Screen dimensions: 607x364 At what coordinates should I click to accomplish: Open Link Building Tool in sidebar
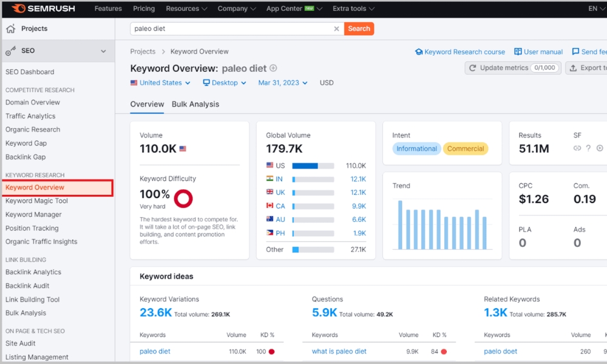(x=33, y=300)
